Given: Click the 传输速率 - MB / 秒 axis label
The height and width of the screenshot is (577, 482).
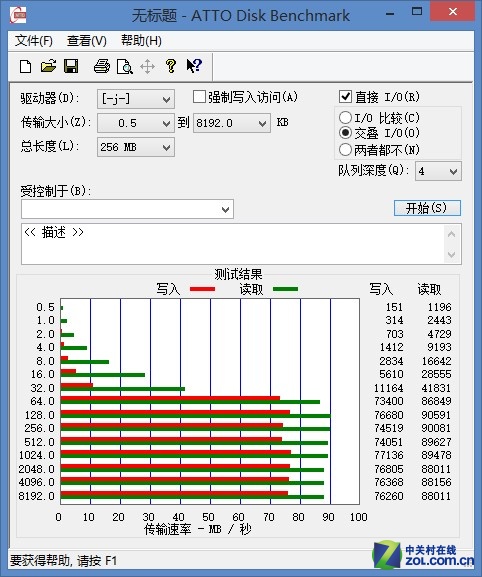Looking at the screenshot, I should pos(197,529).
